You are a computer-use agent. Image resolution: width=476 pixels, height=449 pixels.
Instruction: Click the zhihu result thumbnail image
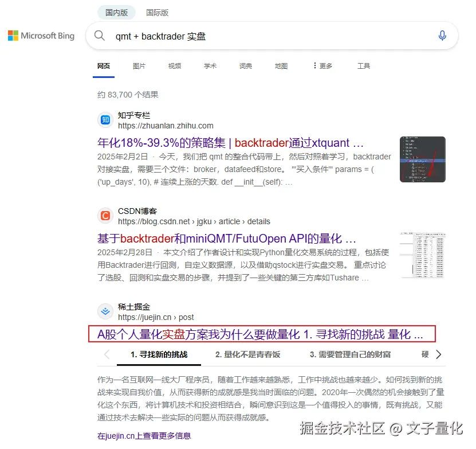coord(423,159)
